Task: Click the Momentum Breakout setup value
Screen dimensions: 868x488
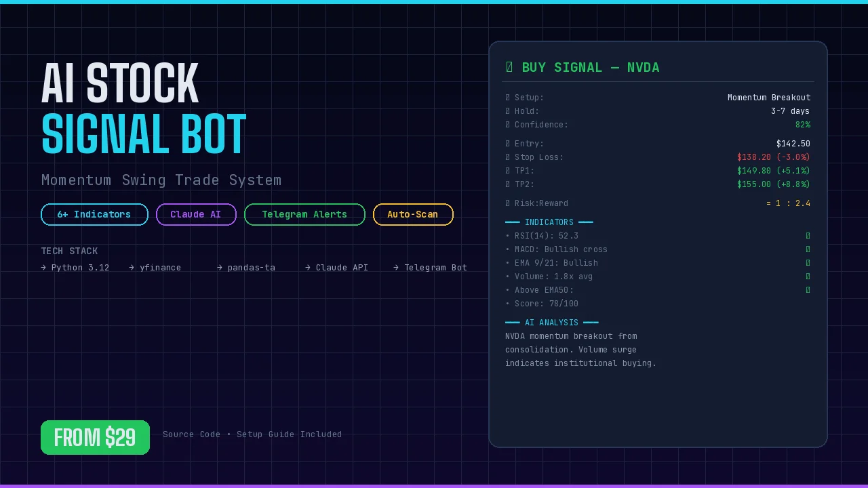Action: pos(769,98)
